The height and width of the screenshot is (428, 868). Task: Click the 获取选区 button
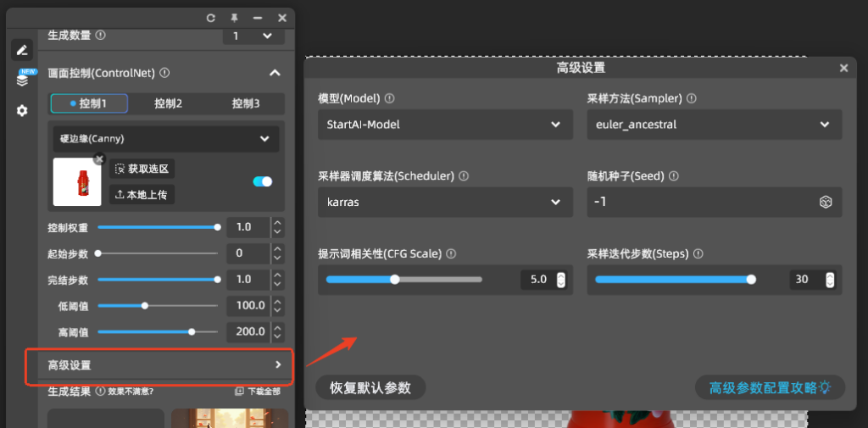pyautogui.click(x=142, y=169)
